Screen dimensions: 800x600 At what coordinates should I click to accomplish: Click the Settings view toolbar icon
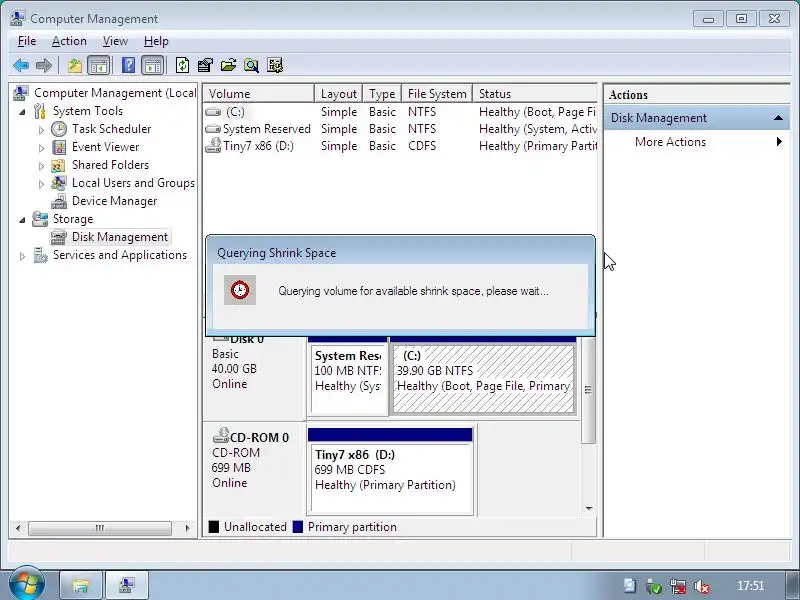click(274, 65)
